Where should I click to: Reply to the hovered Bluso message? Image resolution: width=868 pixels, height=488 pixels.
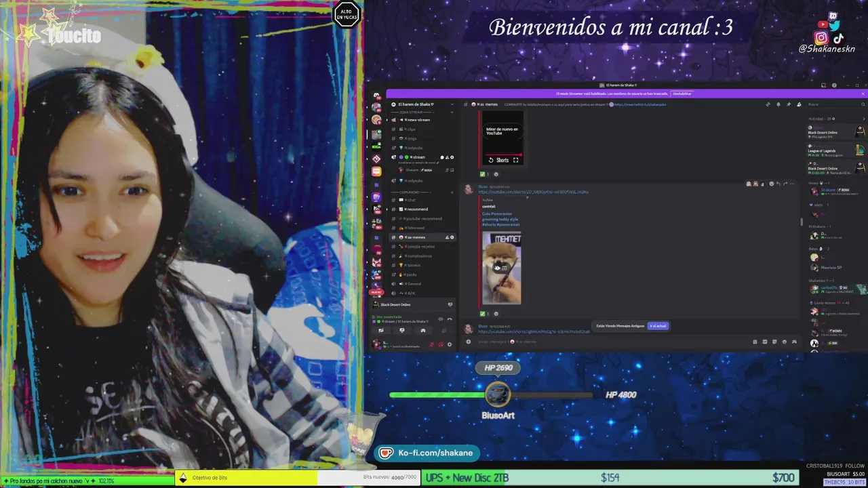pyautogui.click(x=778, y=184)
